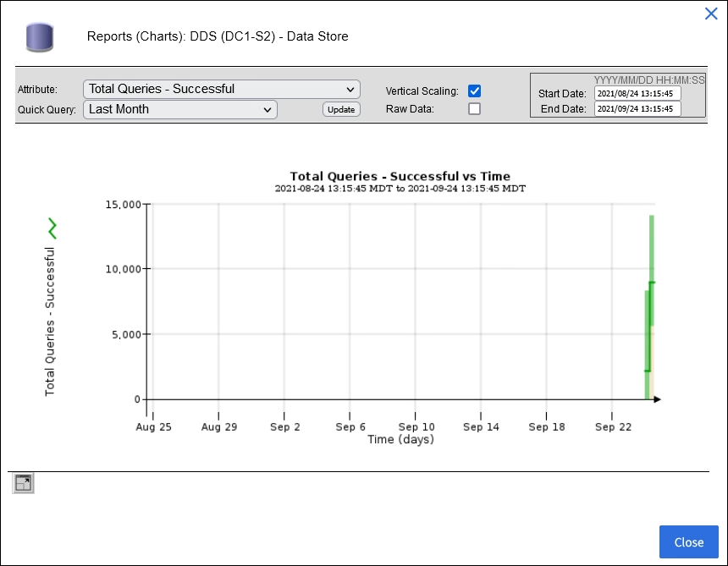Open chart in new window icon
Screen dimensions: 728x566
(23, 483)
